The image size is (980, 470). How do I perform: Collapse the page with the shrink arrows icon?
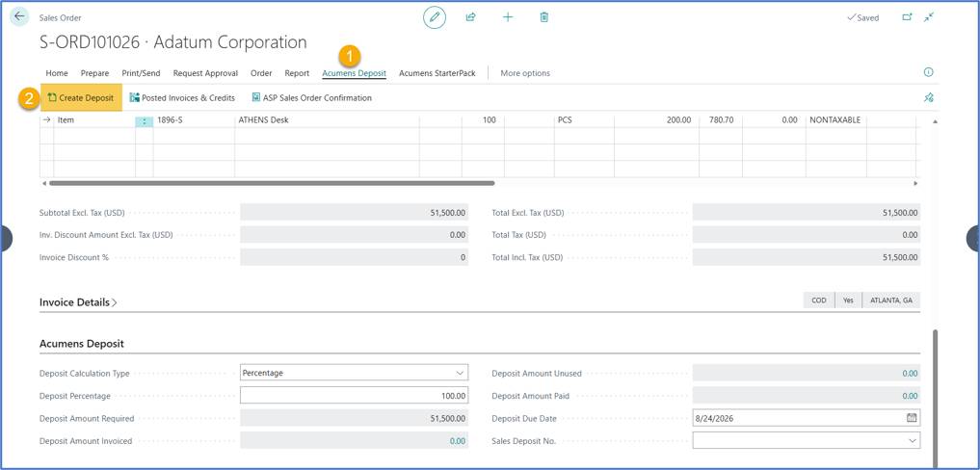[929, 17]
